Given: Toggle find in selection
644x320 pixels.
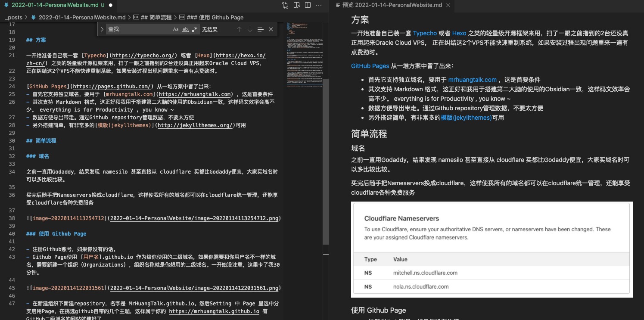Looking at the screenshot, I should (x=260, y=29).
